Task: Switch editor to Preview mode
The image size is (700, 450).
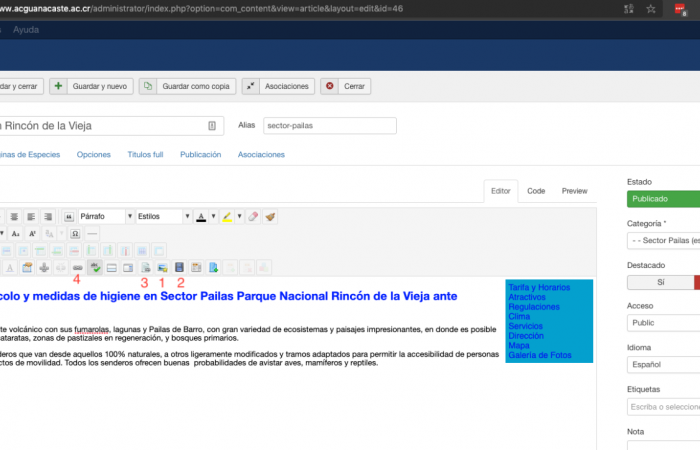Action: pyautogui.click(x=574, y=190)
